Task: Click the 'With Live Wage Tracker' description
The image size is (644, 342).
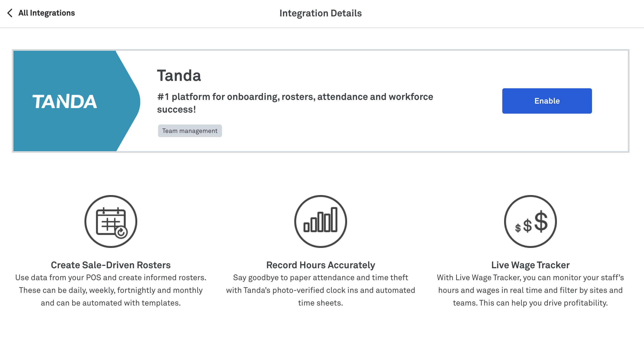Action: (531, 290)
